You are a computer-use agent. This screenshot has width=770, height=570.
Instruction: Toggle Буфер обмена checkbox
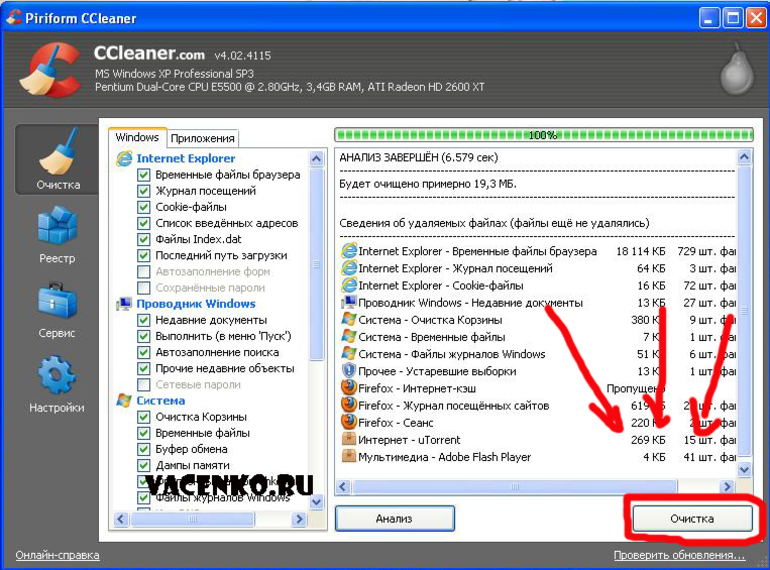(143, 449)
